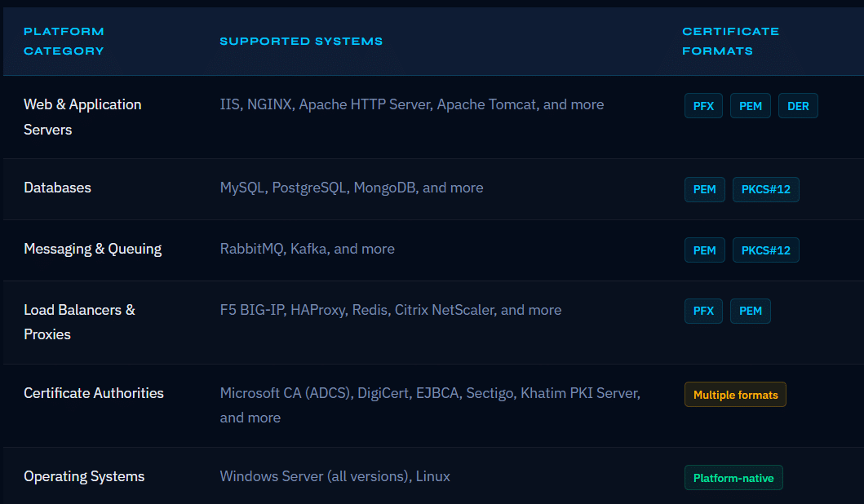Select the Operating Systems category cell
This screenshot has height=504, width=864.
[84, 476]
